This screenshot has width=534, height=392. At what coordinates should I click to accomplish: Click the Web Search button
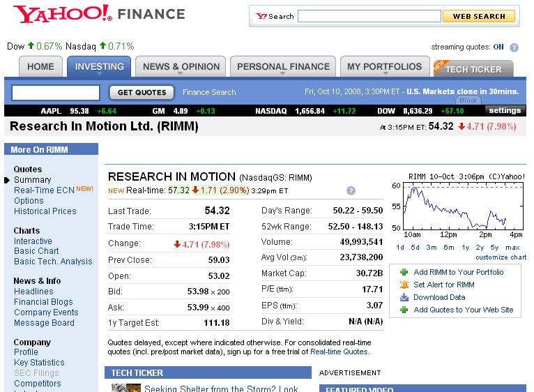[x=479, y=16]
